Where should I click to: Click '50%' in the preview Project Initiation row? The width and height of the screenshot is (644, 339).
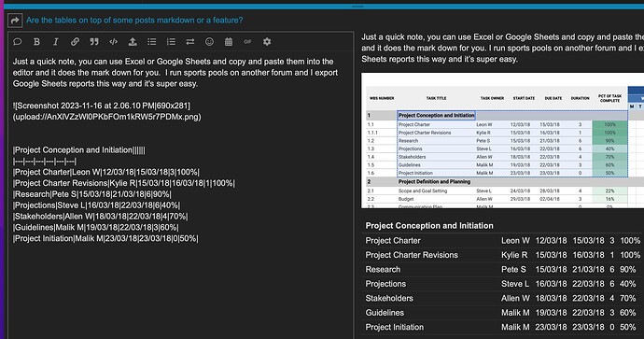[628, 327]
